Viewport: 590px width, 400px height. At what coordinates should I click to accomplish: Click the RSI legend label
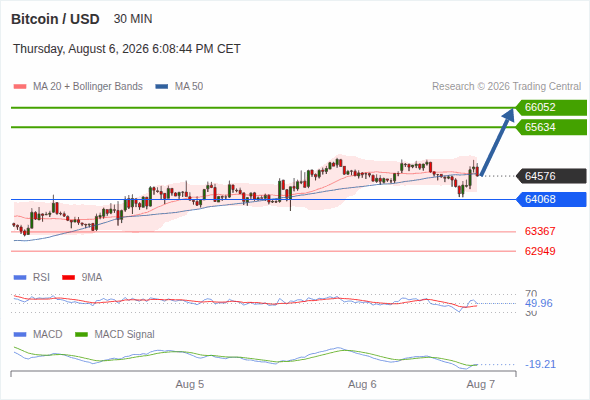pyautogui.click(x=41, y=278)
